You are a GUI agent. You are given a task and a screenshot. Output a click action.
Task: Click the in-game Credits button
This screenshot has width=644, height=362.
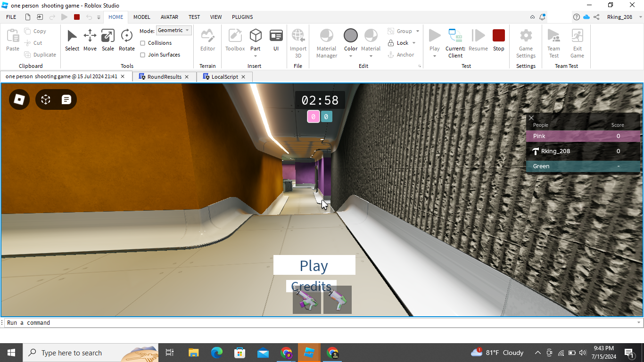pos(311,286)
